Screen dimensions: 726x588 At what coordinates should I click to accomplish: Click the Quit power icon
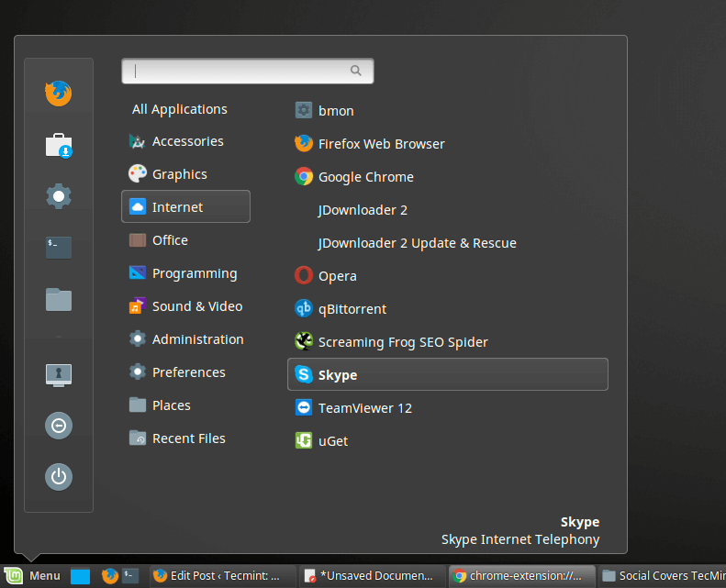(59, 476)
